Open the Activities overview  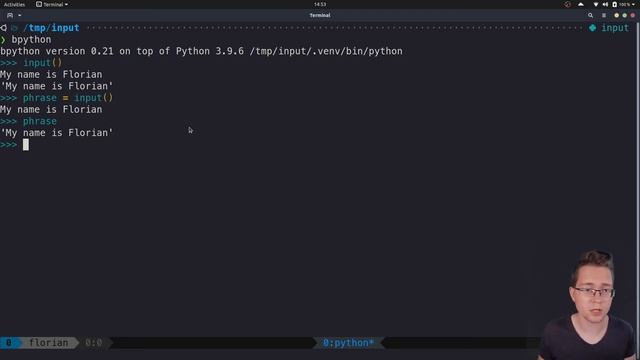(x=14, y=4)
